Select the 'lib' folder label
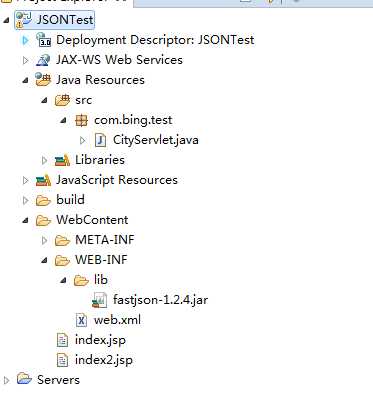 click(101, 280)
